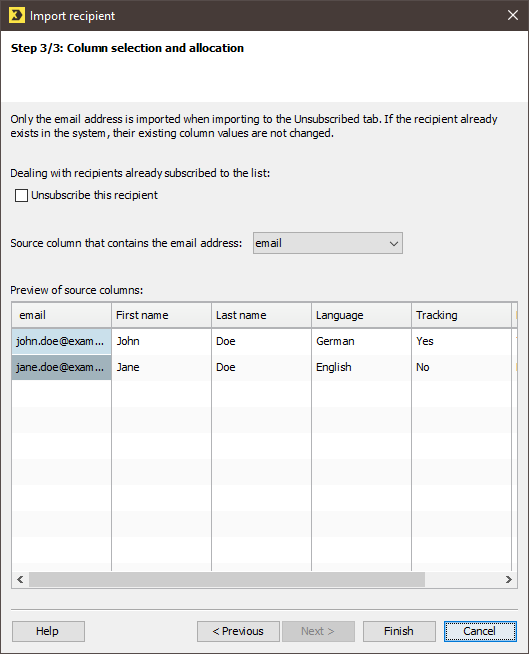The width and height of the screenshot is (529, 654).
Task: Select the email column header
Action: coord(61,315)
